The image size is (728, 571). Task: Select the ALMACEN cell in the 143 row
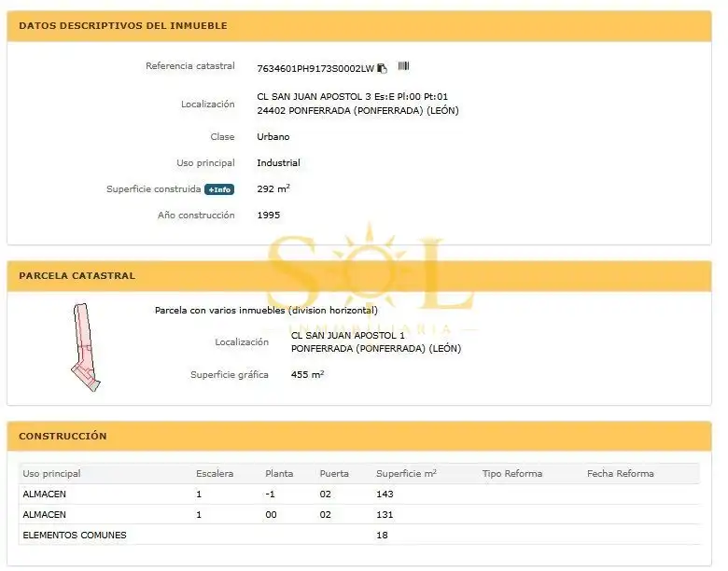(44, 494)
